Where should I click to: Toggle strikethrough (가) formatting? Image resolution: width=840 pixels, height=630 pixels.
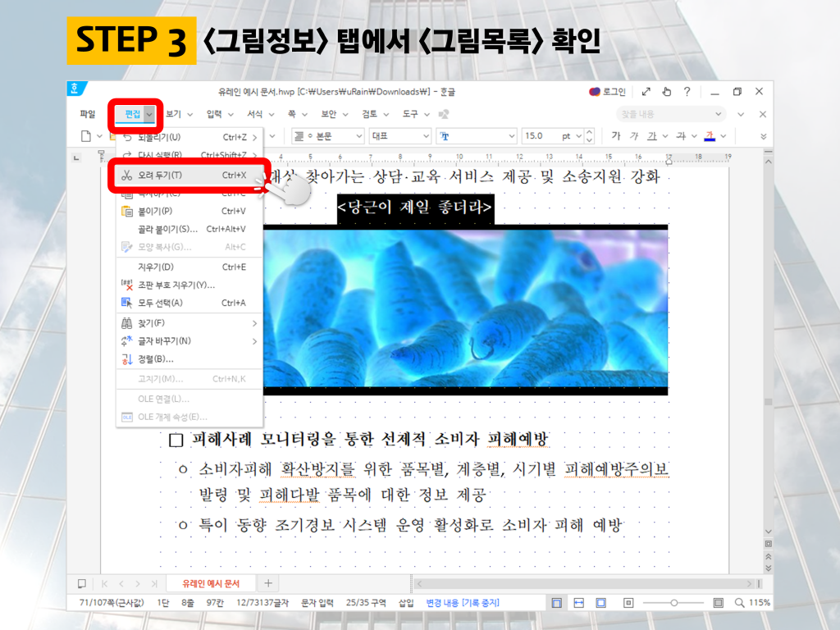(680, 136)
